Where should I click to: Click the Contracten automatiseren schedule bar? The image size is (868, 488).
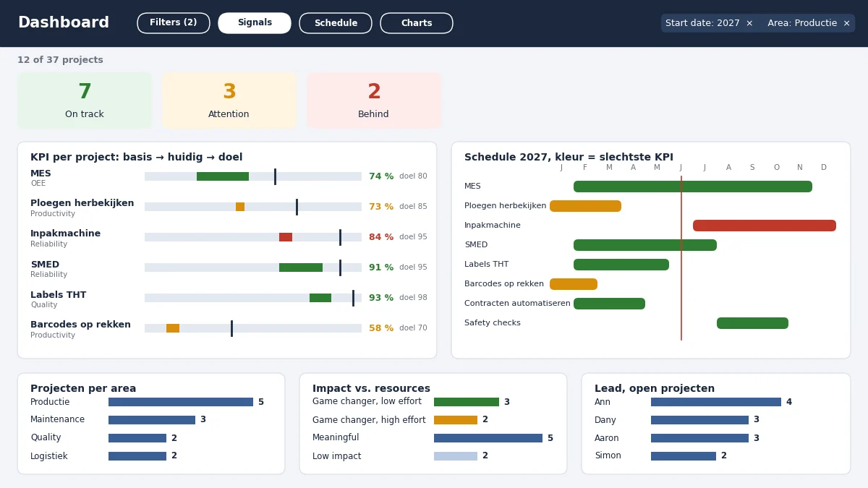(609, 304)
